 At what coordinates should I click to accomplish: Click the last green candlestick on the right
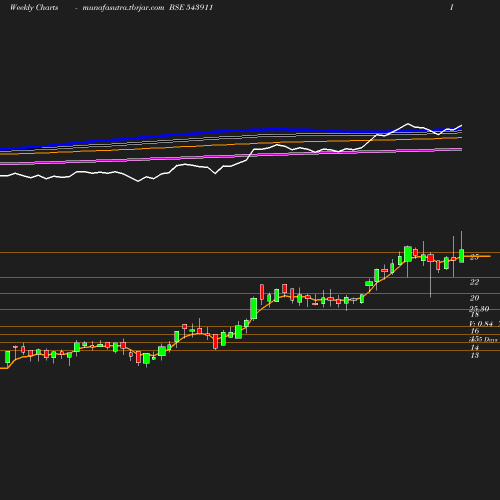pos(462,256)
